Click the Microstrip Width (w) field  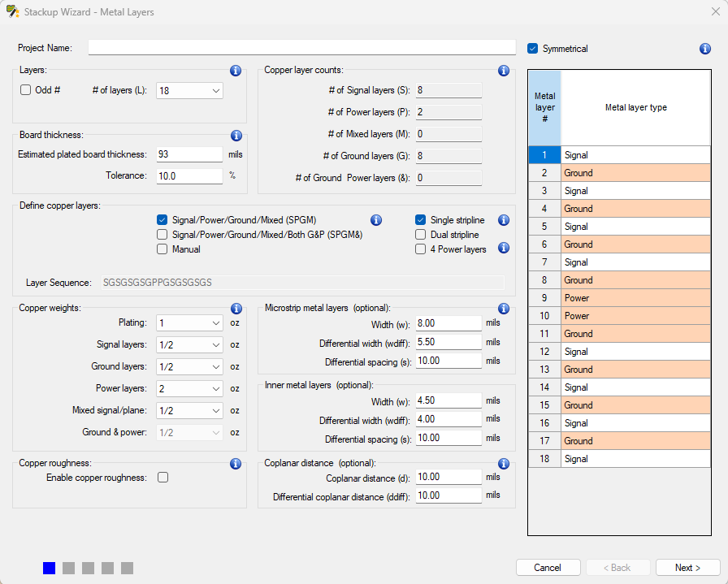coord(448,323)
